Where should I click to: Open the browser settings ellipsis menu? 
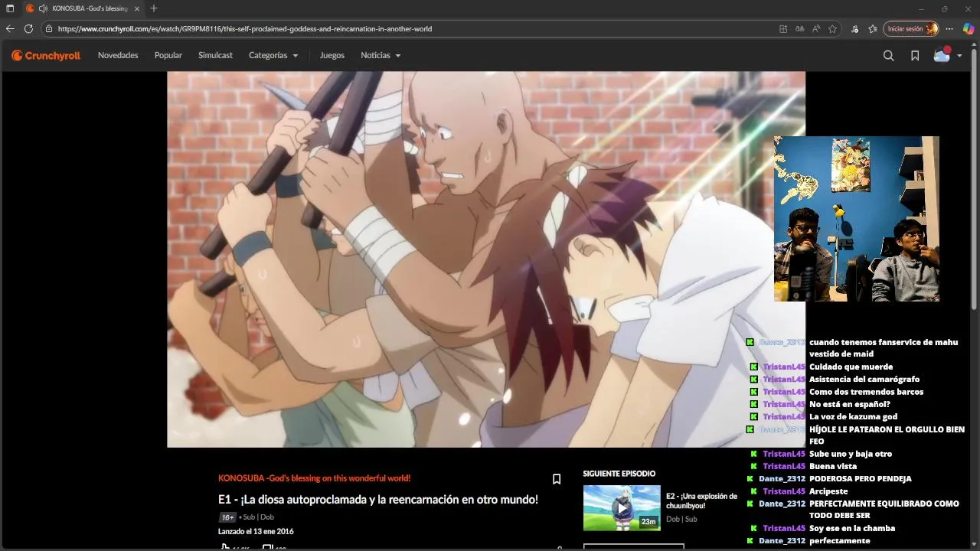tap(949, 28)
